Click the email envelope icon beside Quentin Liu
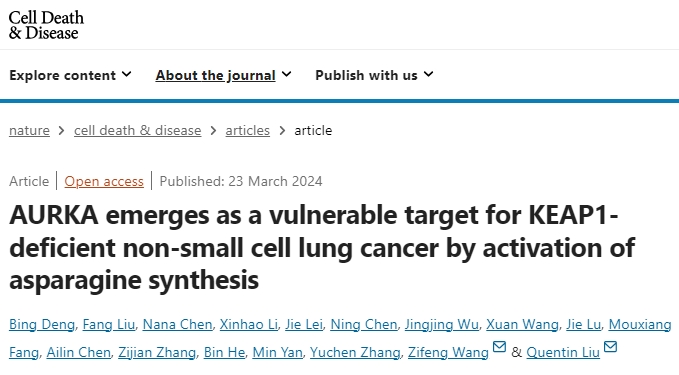 point(611,347)
